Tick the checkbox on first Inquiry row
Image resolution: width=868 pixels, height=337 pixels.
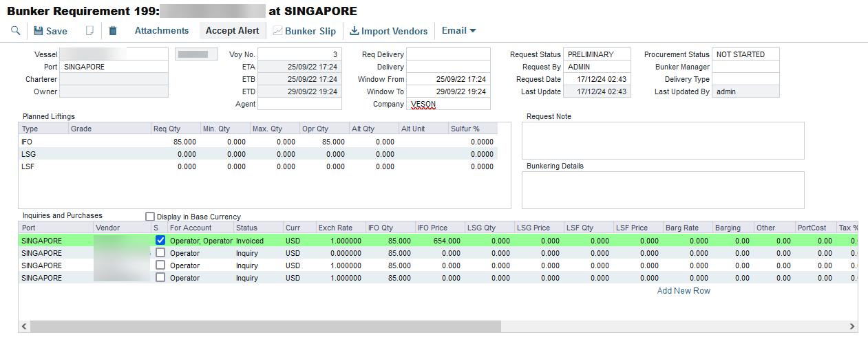160,253
